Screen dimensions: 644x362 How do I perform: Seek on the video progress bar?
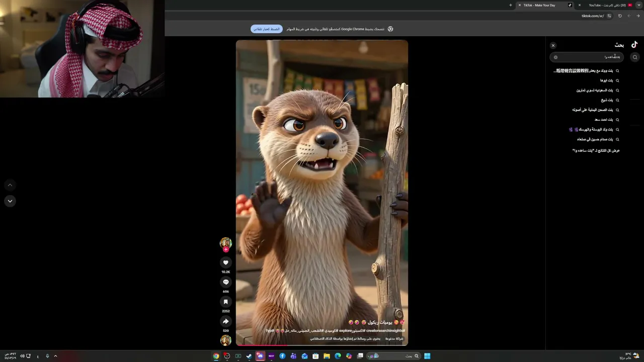(322, 345)
